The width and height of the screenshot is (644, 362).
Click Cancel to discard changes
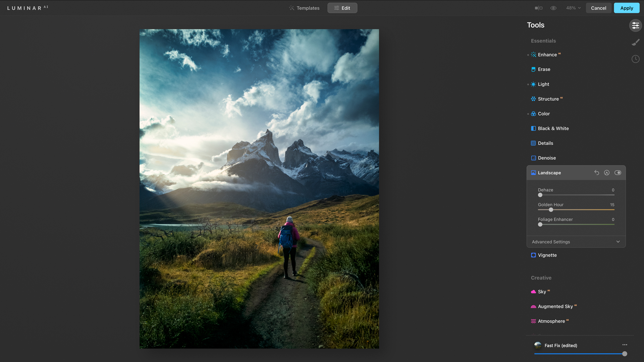(598, 8)
